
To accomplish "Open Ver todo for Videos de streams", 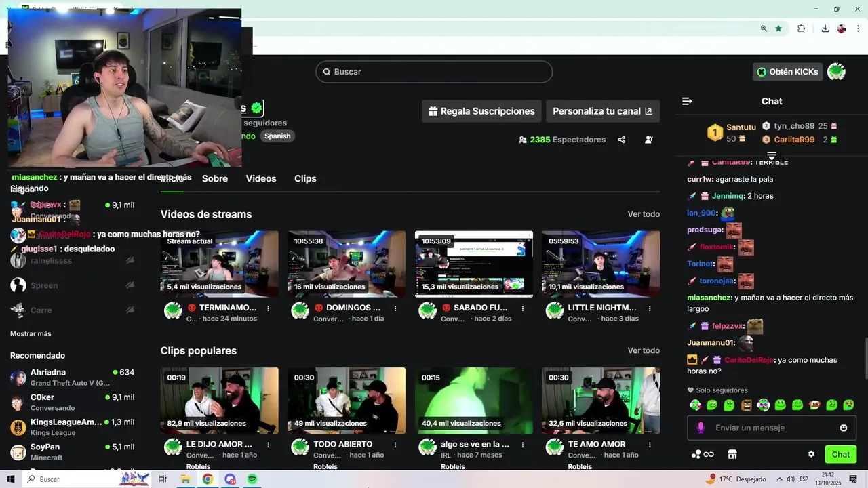I will click(x=644, y=214).
